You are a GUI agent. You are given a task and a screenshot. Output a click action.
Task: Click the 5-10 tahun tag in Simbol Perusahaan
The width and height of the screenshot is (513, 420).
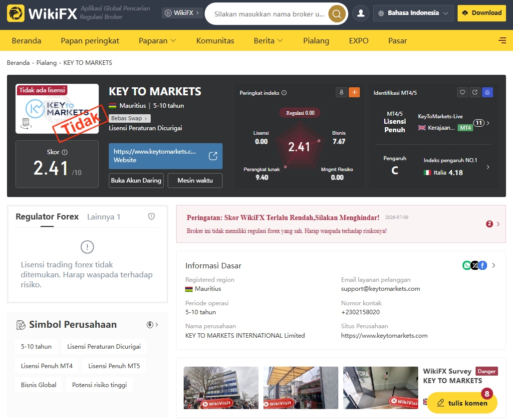pos(36,346)
